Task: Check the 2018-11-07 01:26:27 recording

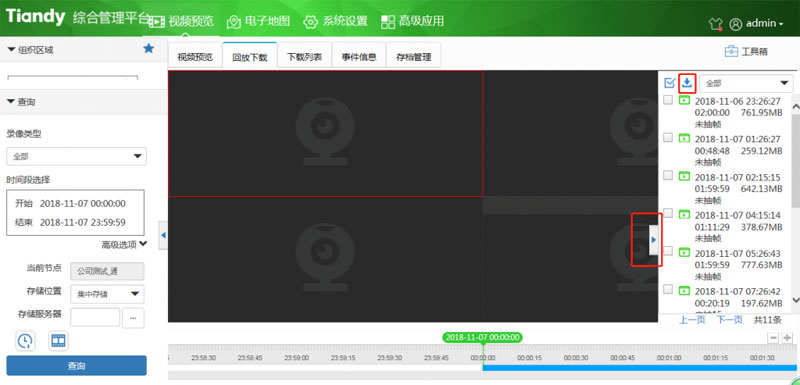Action: point(668,138)
